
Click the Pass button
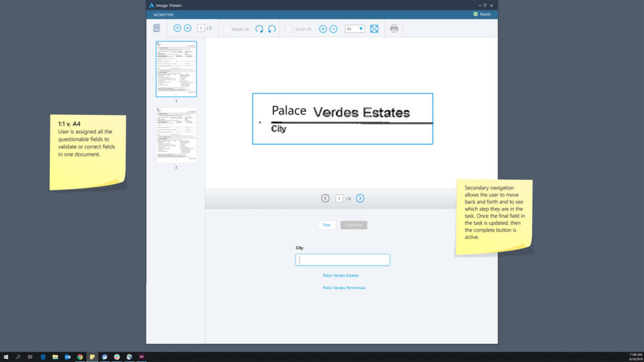coord(326,225)
